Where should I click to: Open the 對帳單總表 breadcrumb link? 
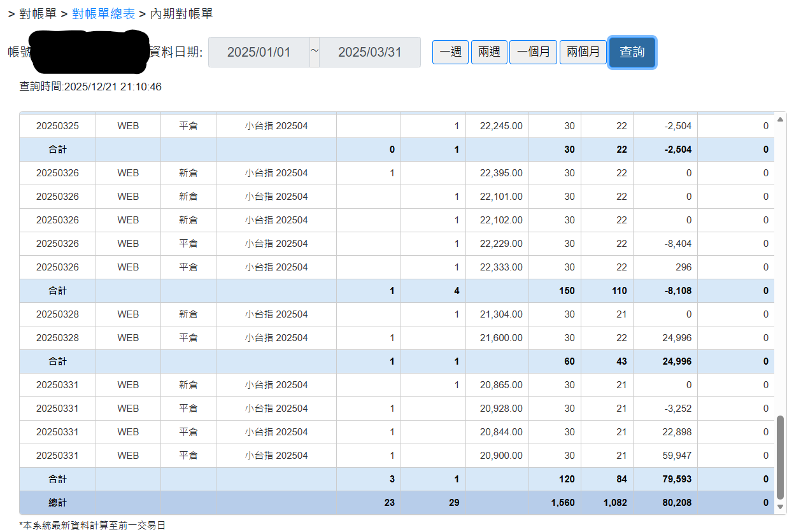pos(104,13)
